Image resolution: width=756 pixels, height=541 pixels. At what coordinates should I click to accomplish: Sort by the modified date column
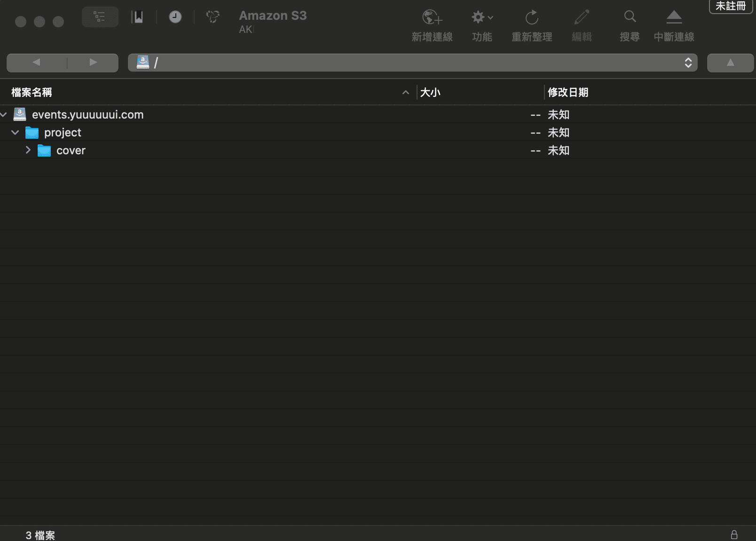click(x=568, y=93)
